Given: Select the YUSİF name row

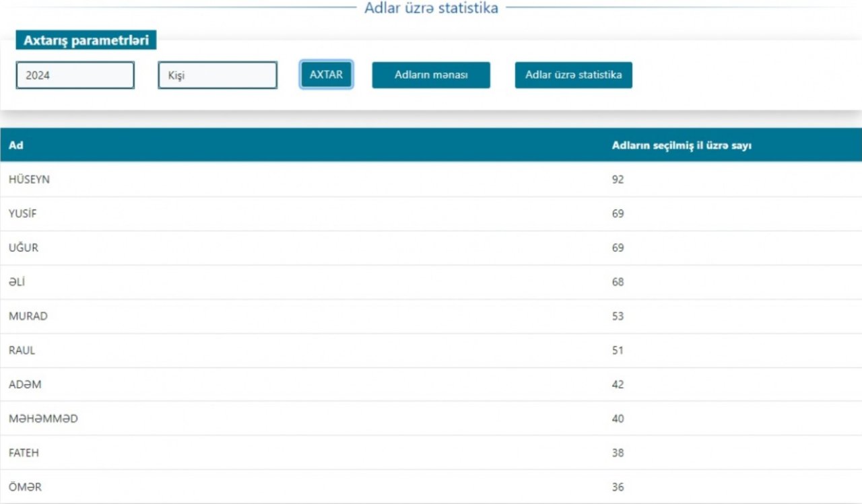Looking at the screenshot, I should click(431, 214).
